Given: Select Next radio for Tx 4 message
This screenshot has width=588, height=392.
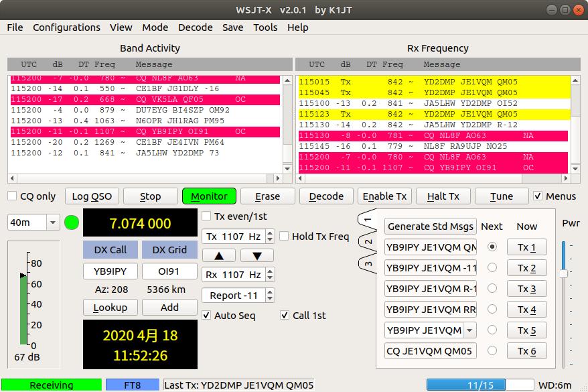Looking at the screenshot, I should pyautogui.click(x=492, y=309).
